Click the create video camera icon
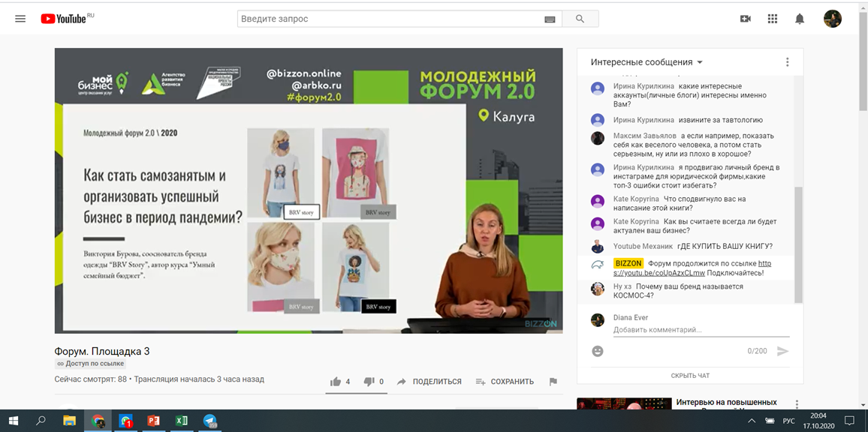The height and width of the screenshot is (432, 868). (745, 19)
